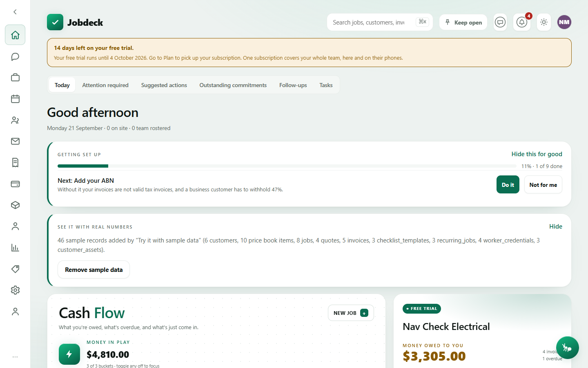The height and width of the screenshot is (368, 588).
Task: Collapse the sidebar with the back chevron
Action: [15, 12]
